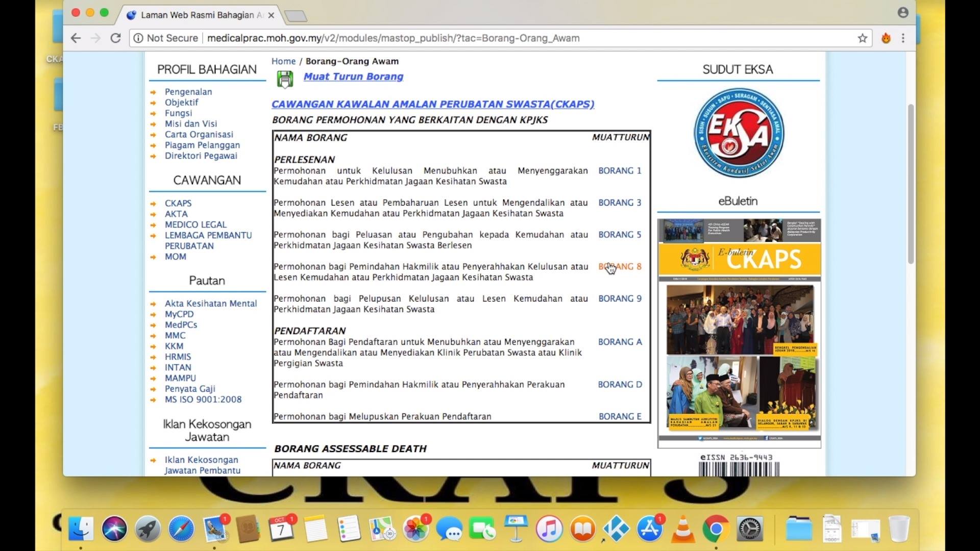
Task: Open Chrome's three-dot menu
Action: pos(903,38)
